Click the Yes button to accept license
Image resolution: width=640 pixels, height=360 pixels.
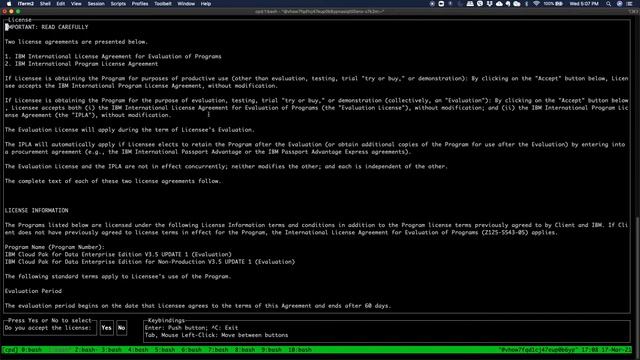click(x=107, y=328)
